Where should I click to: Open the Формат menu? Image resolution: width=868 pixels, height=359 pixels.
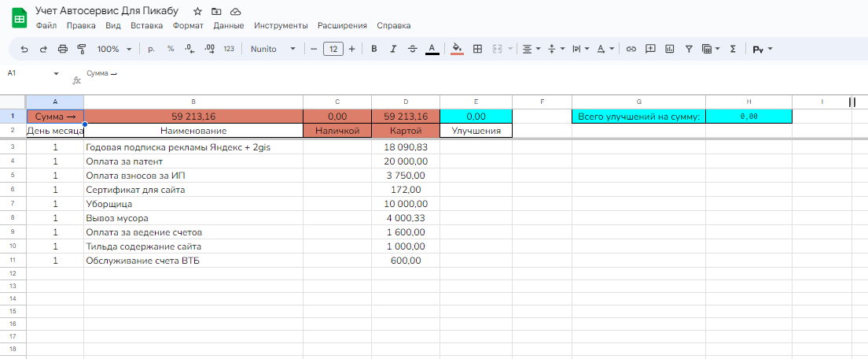tap(187, 26)
